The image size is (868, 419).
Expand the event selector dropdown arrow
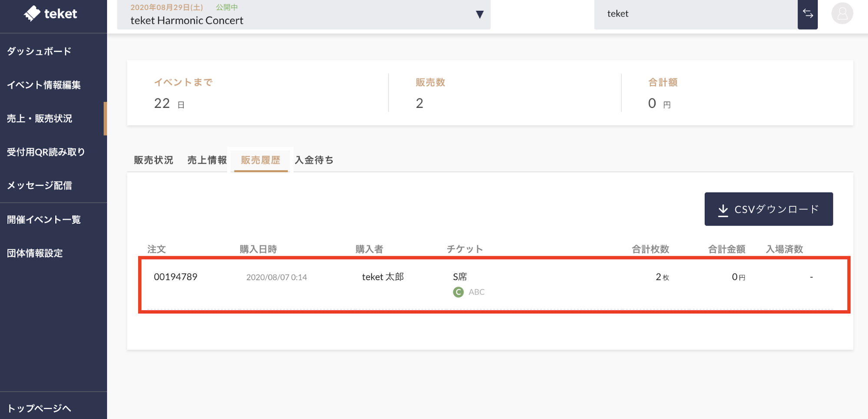pyautogui.click(x=479, y=15)
